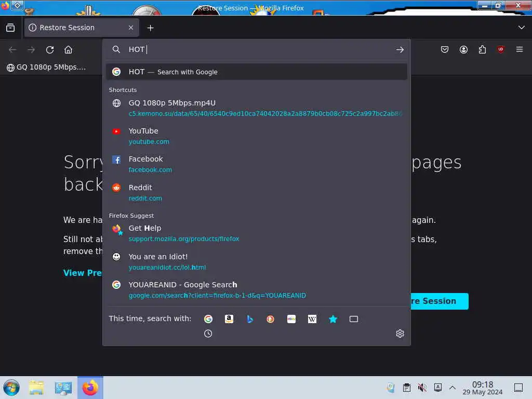Search this time with eBay icon
The height and width of the screenshot is (399, 532).
[291, 319]
